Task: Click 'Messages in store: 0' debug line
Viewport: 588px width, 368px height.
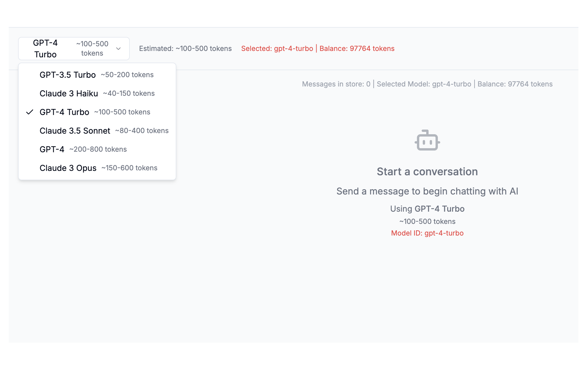Action: tap(336, 84)
